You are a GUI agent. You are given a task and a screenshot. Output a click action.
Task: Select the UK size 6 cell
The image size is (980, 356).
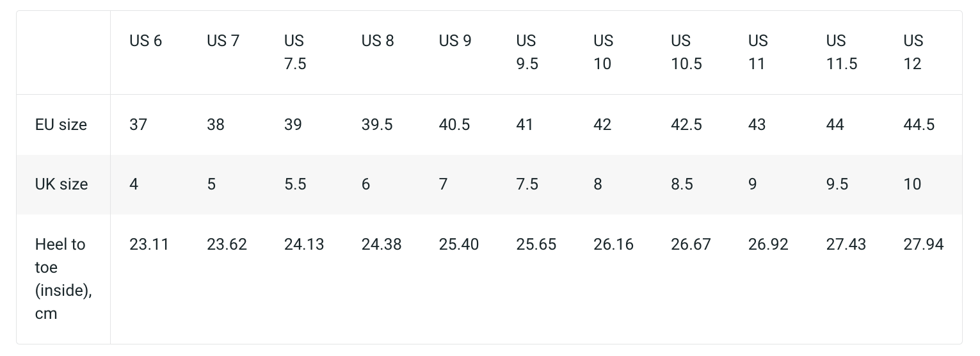click(365, 184)
